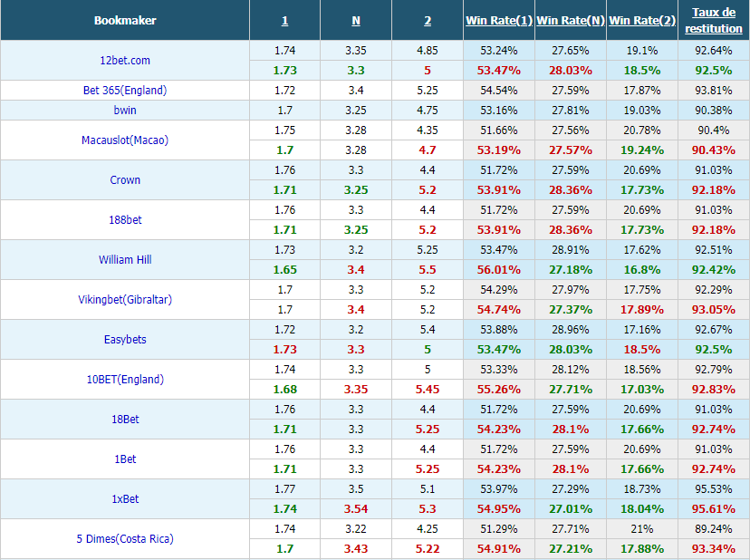Select the red 3.54 draw odds
The image size is (750, 560).
[x=356, y=508]
